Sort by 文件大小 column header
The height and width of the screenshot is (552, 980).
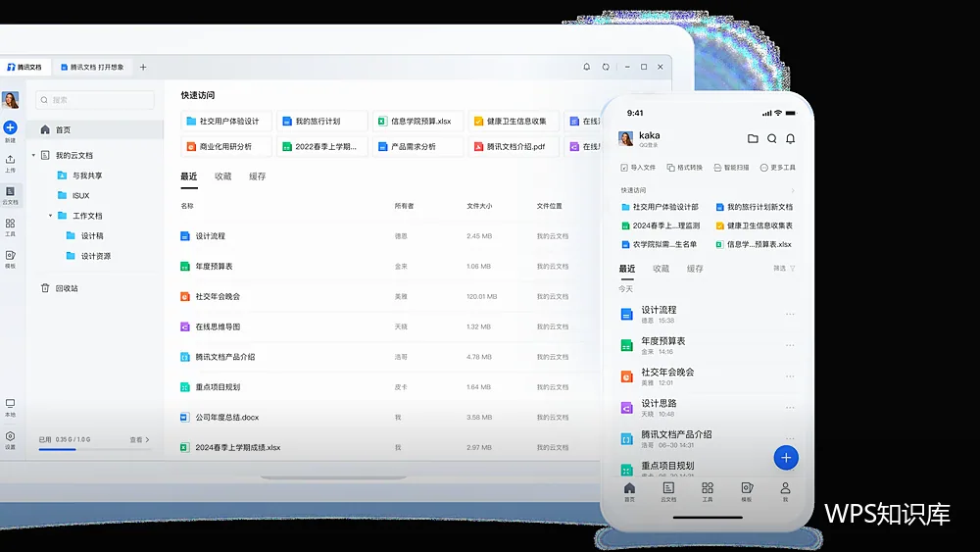coord(479,206)
